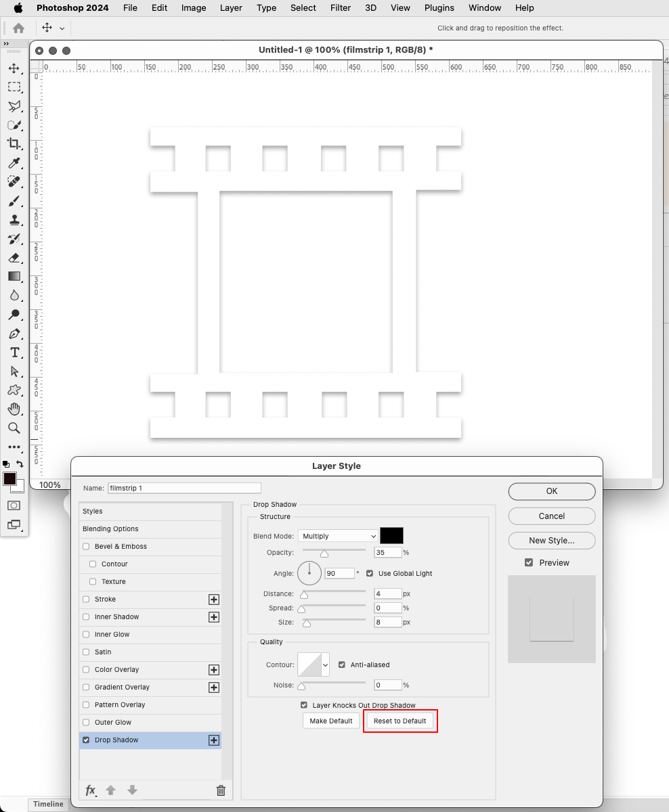Select the Zoom tool
This screenshot has width=669, height=812.
pyautogui.click(x=14, y=428)
